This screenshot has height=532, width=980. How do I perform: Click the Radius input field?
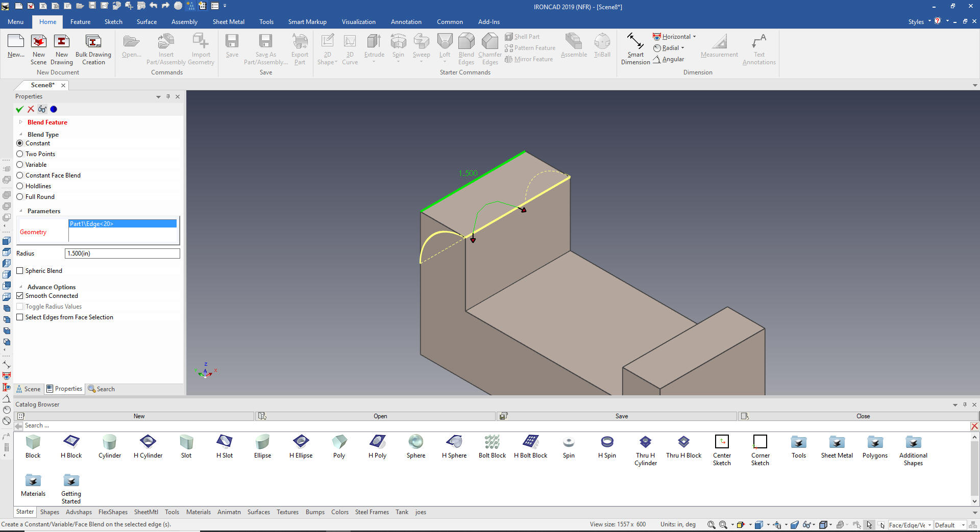point(122,254)
